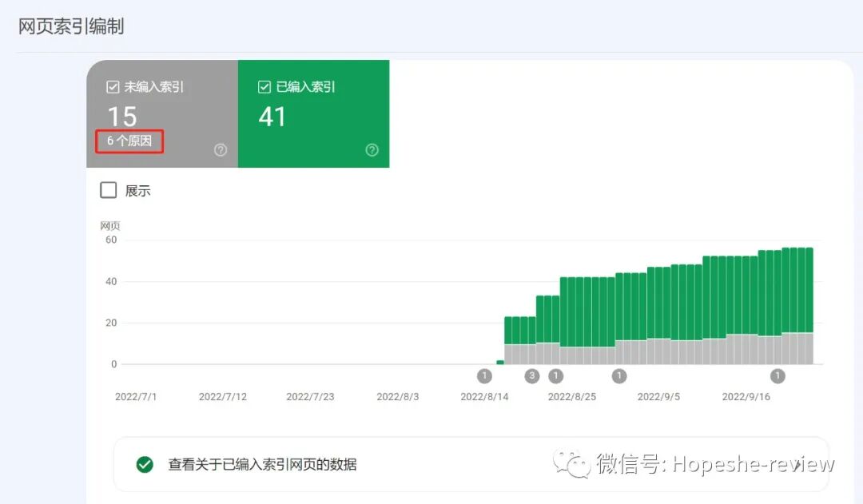Click the '1' marker near 2022/8/25

(556, 375)
